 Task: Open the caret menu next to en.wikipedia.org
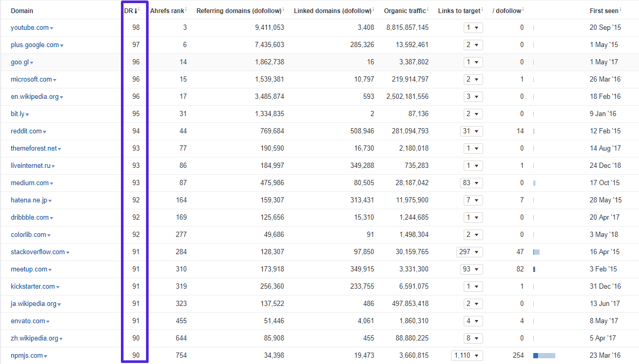[62, 97]
